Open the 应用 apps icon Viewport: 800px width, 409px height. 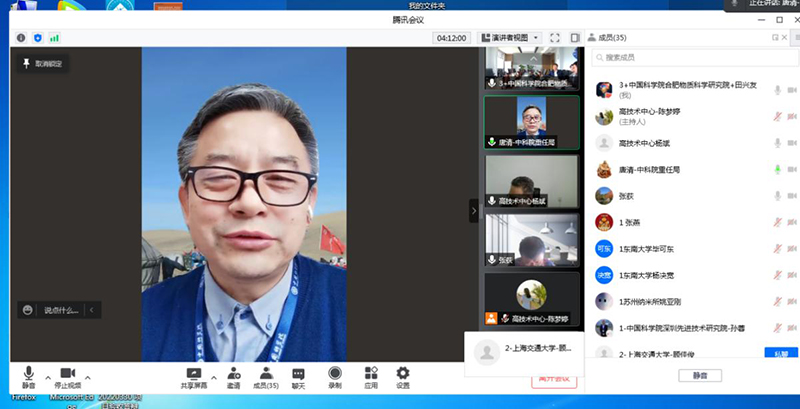[x=370, y=375]
